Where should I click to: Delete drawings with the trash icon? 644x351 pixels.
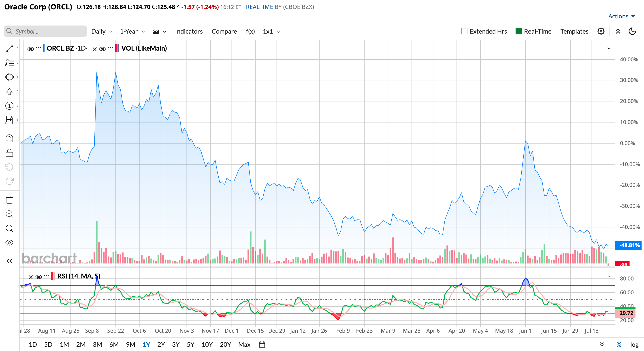(x=9, y=200)
